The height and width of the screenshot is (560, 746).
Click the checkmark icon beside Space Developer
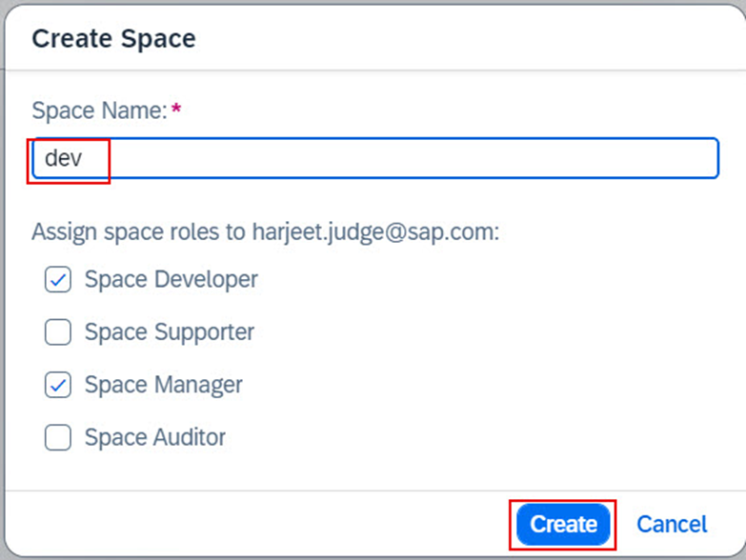point(59,280)
